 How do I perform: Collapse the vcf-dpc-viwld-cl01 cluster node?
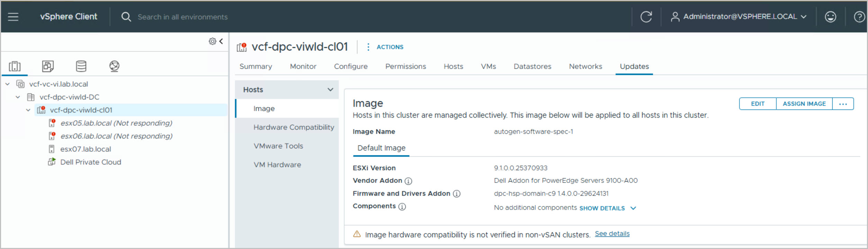[28, 110]
